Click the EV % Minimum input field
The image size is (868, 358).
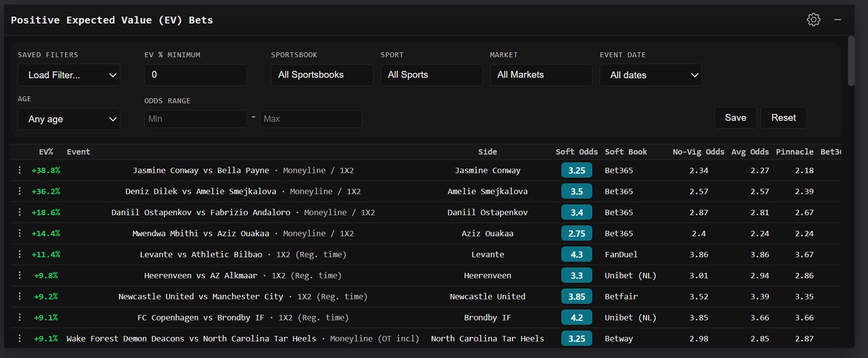coord(196,75)
